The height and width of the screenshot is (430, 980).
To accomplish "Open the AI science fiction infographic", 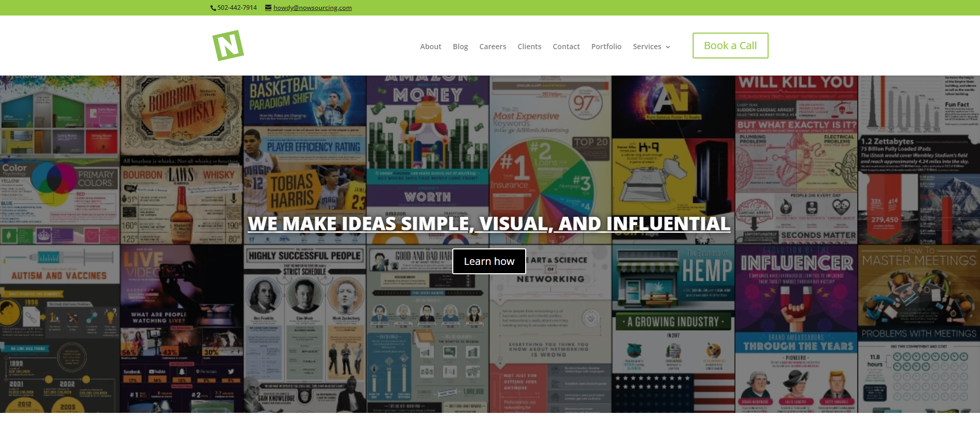I will (673, 160).
